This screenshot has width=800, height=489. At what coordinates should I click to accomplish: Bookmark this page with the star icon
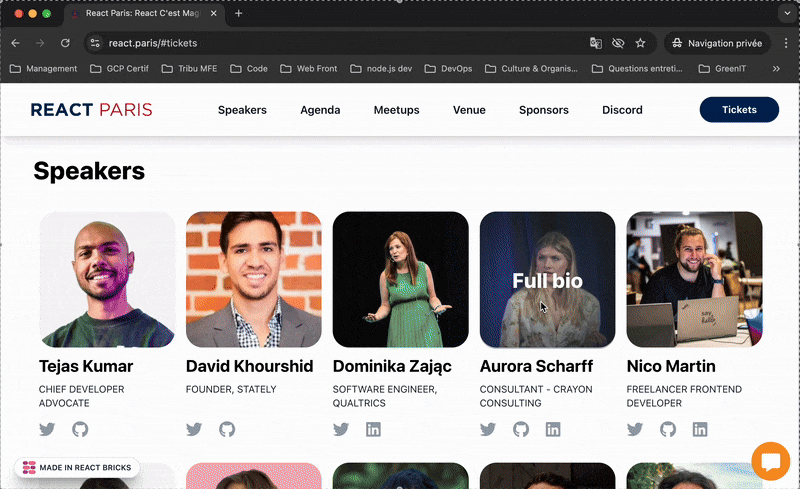point(640,43)
